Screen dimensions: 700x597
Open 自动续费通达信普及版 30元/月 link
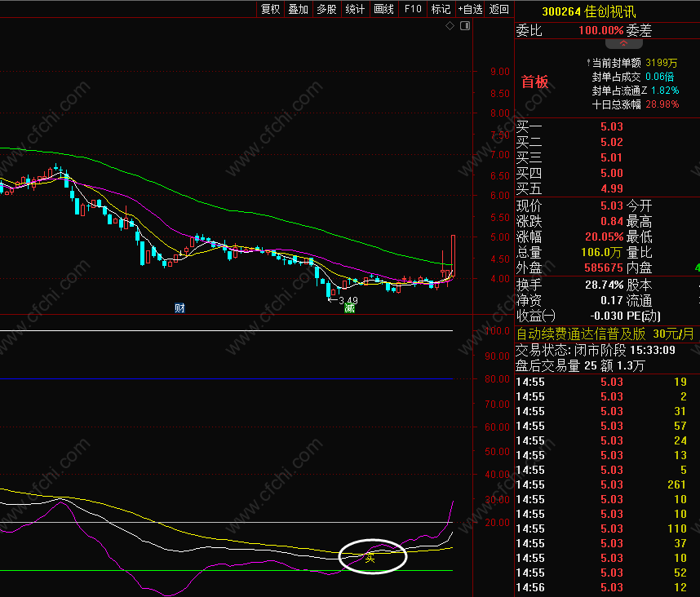click(x=605, y=334)
